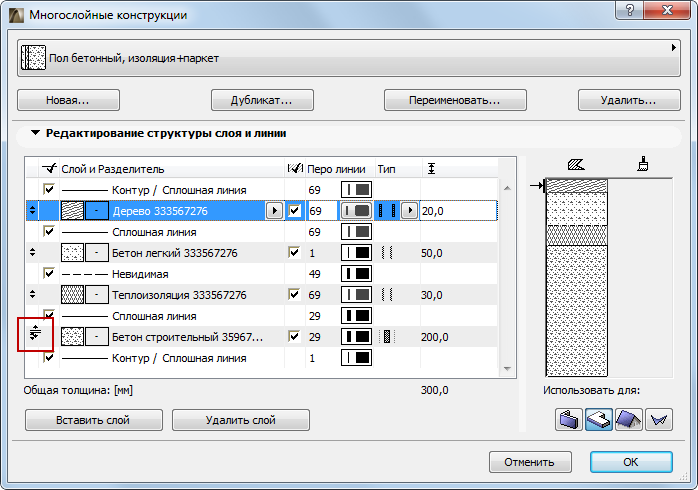Screen dimensions: 698x490
Task: Click the Теплоизоляция layer type icon
Action: click(x=387, y=295)
